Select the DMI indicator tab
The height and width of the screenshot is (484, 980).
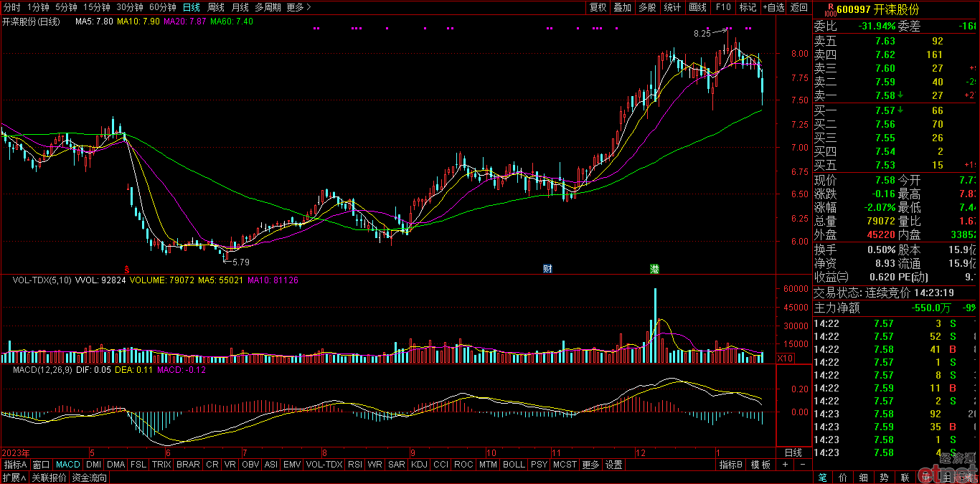point(93,465)
